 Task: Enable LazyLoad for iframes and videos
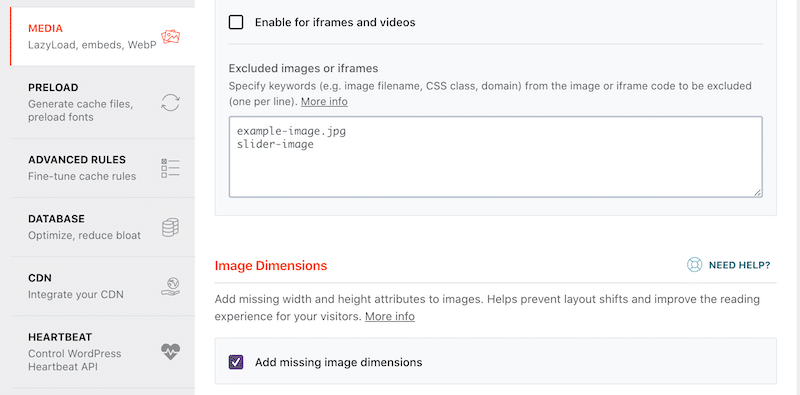(x=236, y=22)
